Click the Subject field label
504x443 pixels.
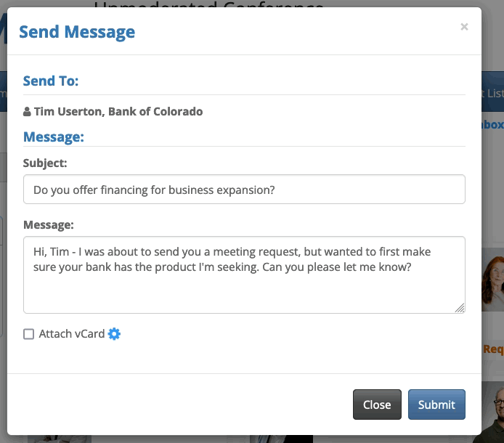pyautogui.click(x=45, y=163)
